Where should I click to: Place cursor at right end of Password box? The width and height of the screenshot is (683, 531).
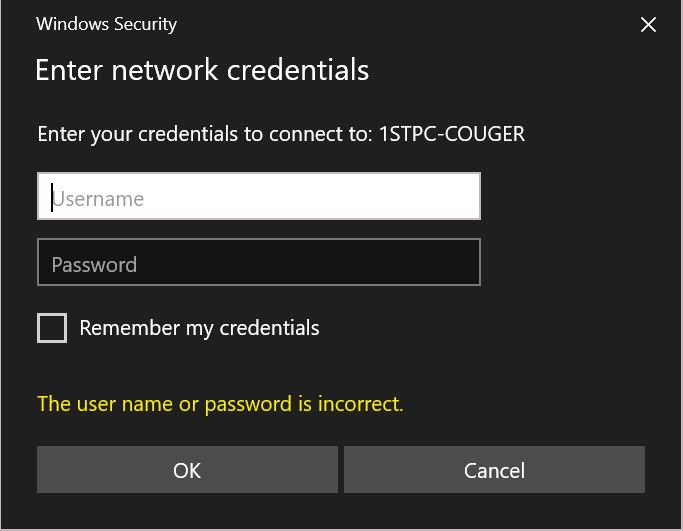coord(473,262)
